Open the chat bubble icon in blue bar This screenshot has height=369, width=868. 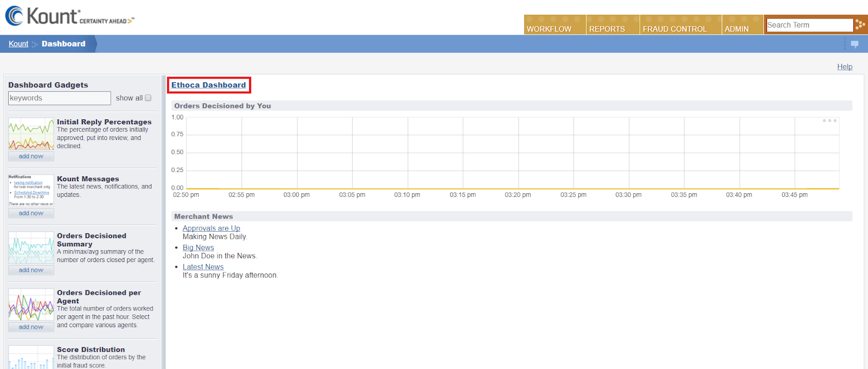tap(855, 44)
